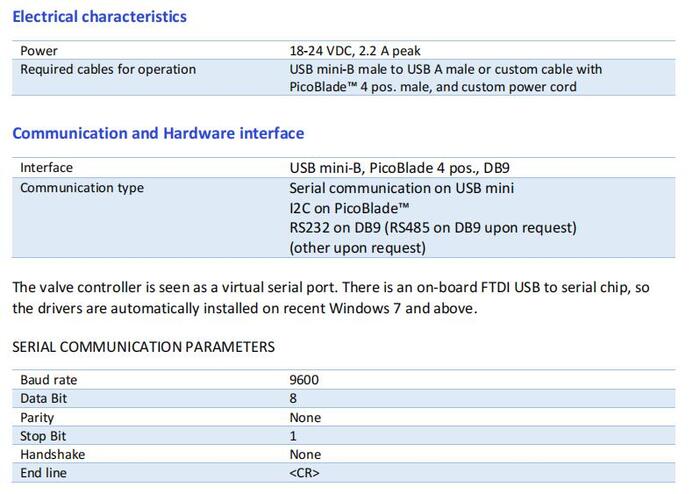This screenshot has height=494, width=700.
Task: Click the PicoBlade 4 pos. male power cord line
Action: [x=433, y=87]
